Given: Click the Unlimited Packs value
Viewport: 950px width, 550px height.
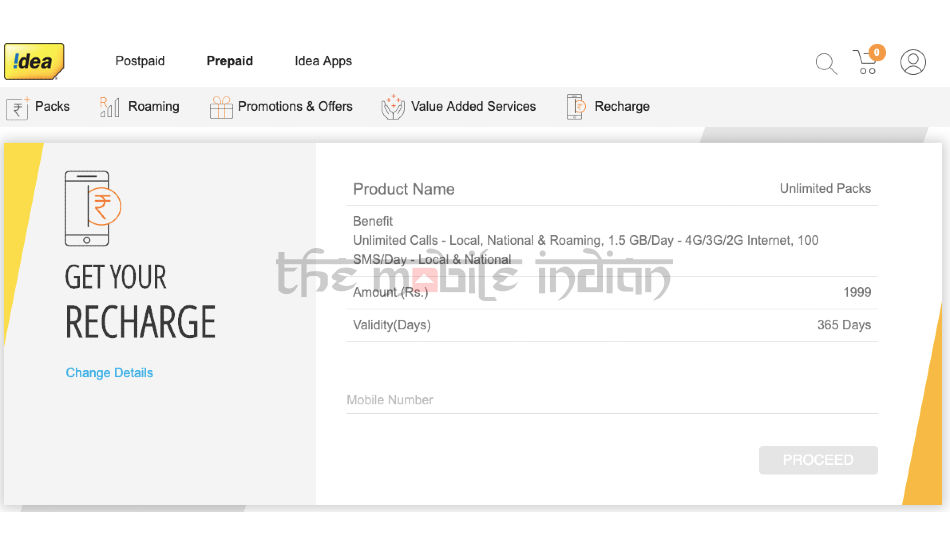Looking at the screenshot, I should (x=825, y=189).
